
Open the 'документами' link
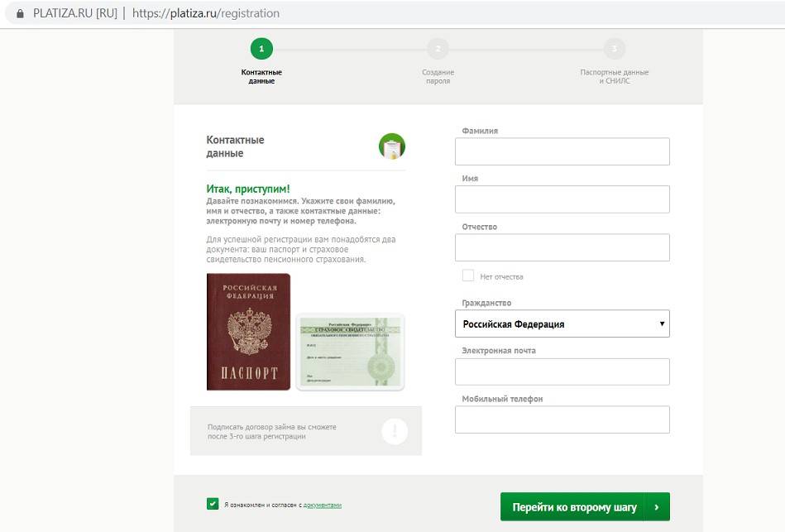click(x=323, y=505)
